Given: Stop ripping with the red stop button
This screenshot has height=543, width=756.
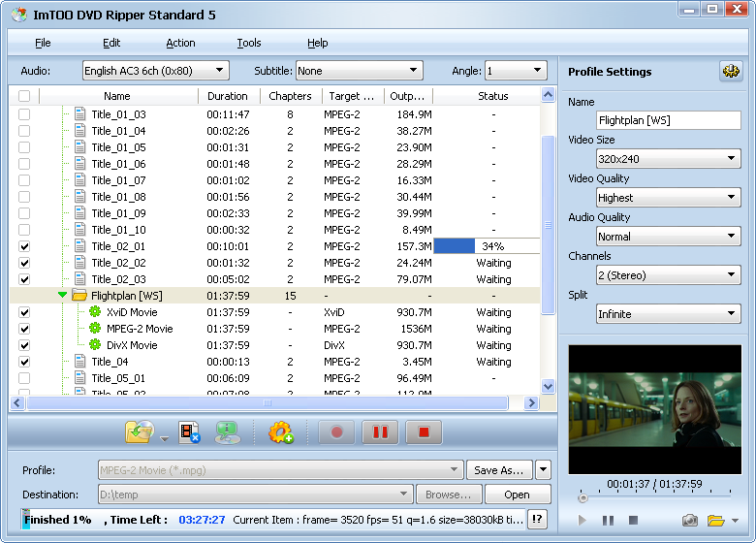Looking at the screenshot, I should coord(424,431).
